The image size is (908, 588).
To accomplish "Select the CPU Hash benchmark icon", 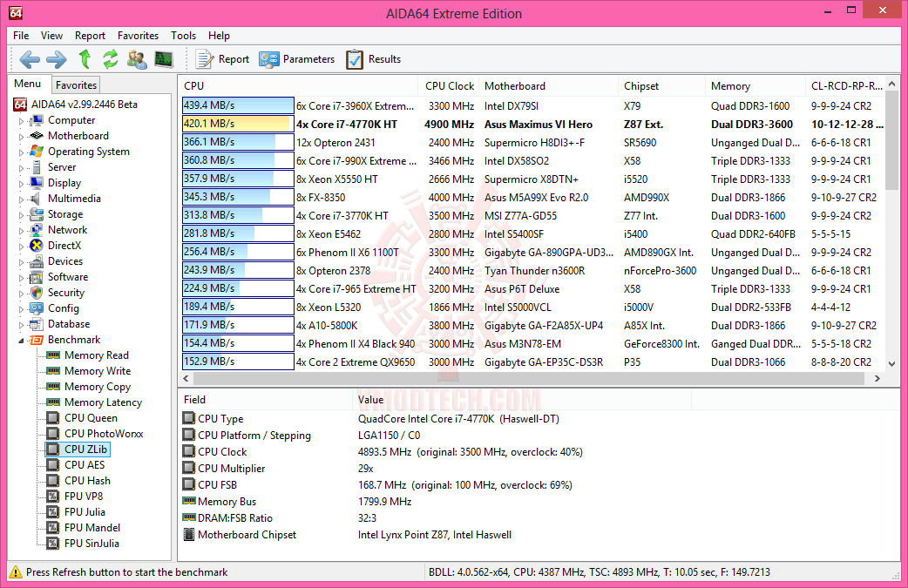I will (53, 480).
